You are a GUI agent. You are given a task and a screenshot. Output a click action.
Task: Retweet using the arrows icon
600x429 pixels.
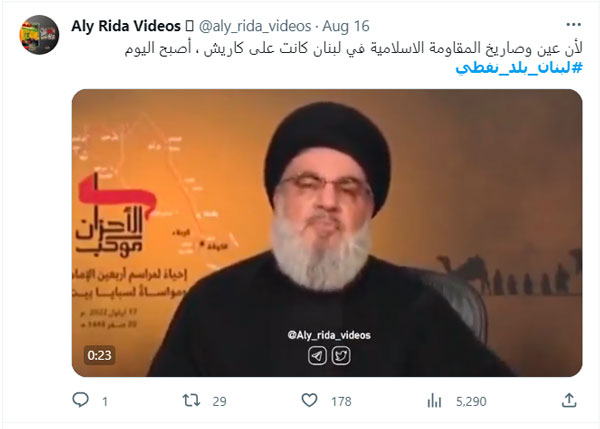coord(191,400)
